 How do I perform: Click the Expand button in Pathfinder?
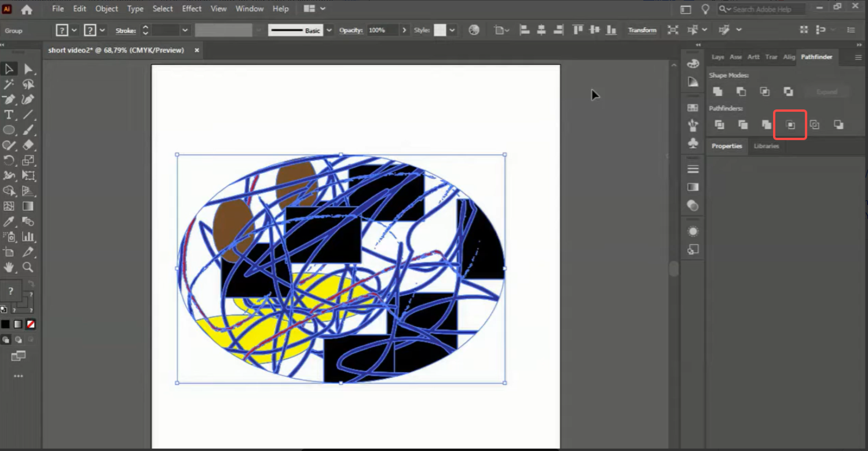click(x=827, y=92)
